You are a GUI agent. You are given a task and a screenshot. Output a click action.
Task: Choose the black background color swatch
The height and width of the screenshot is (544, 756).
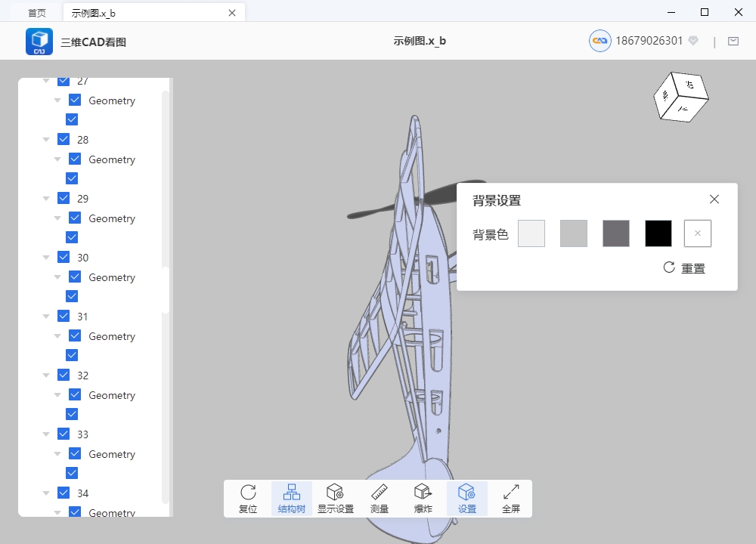click(658, 233)
